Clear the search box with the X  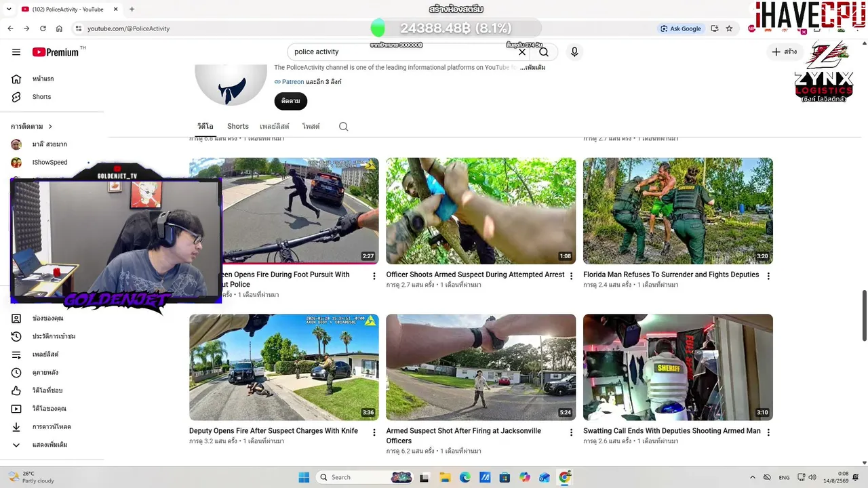point(522,52)
